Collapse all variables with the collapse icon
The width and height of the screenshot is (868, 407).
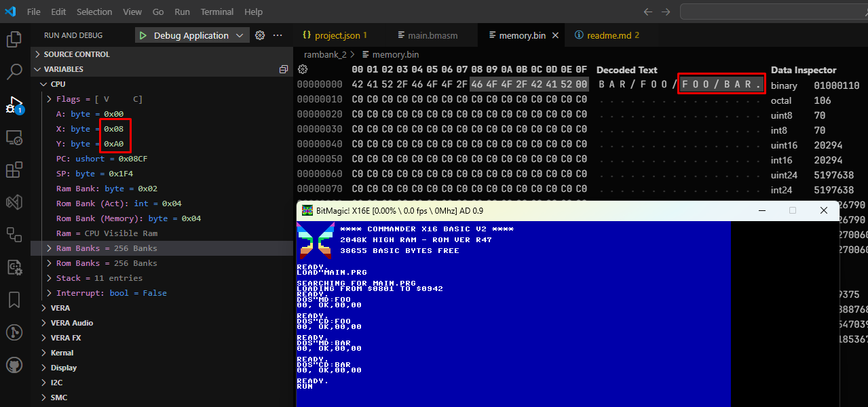tap(284, 69)
